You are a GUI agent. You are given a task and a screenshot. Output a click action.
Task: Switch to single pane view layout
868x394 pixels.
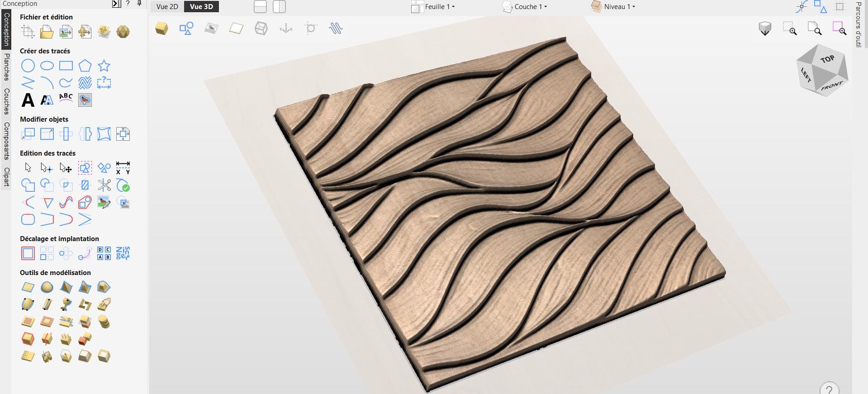[x=260, y=7]
